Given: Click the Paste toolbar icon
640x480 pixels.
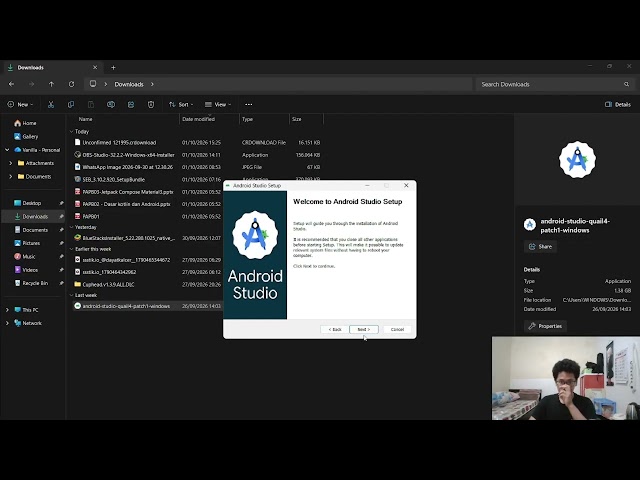Looking at the screenshot, I should (x=91, y=104).
